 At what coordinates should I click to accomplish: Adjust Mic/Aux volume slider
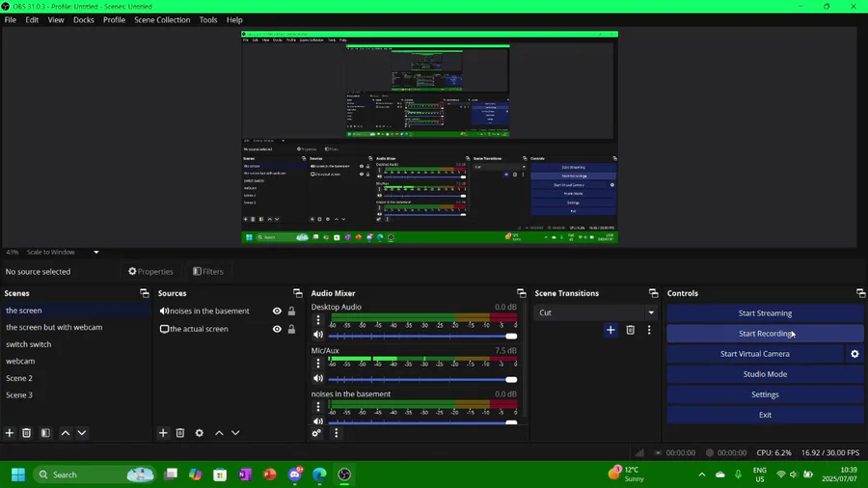coord(422,380)
